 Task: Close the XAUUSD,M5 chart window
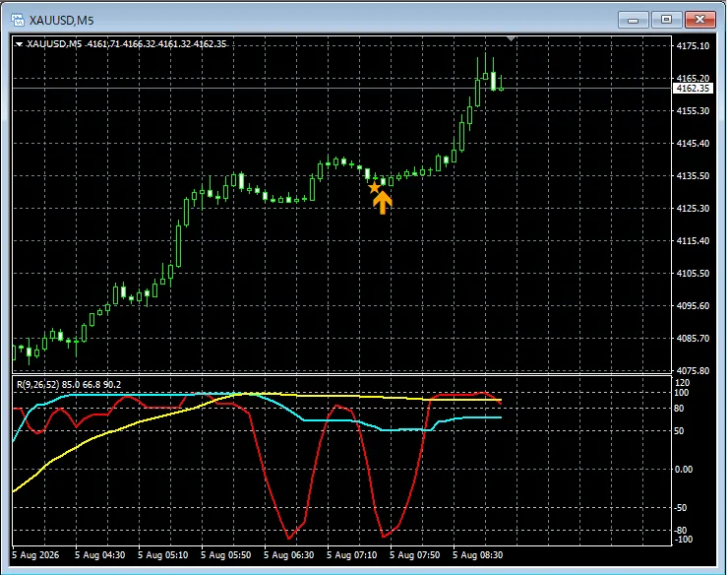[x=700, y=20]
